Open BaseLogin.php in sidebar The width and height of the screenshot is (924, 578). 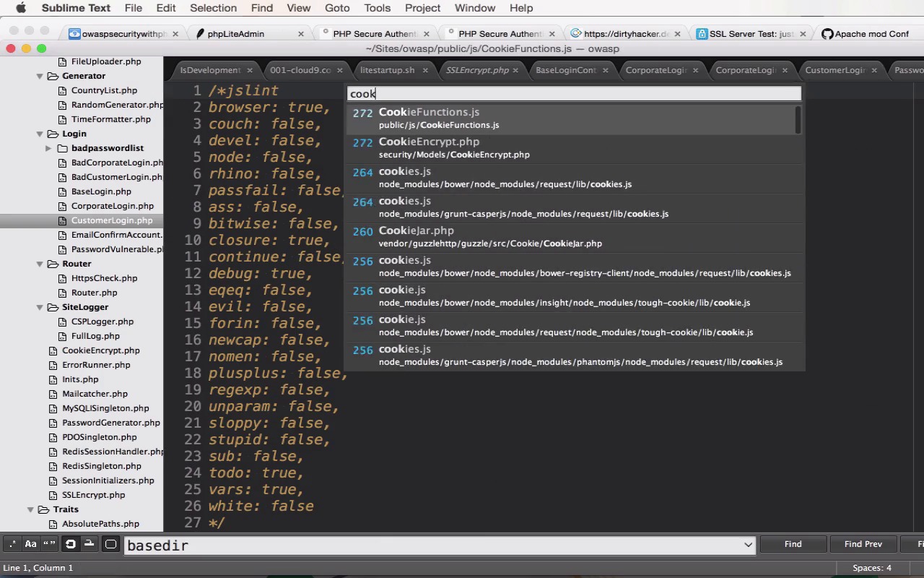pyautogui.click(x=101, y=191)
